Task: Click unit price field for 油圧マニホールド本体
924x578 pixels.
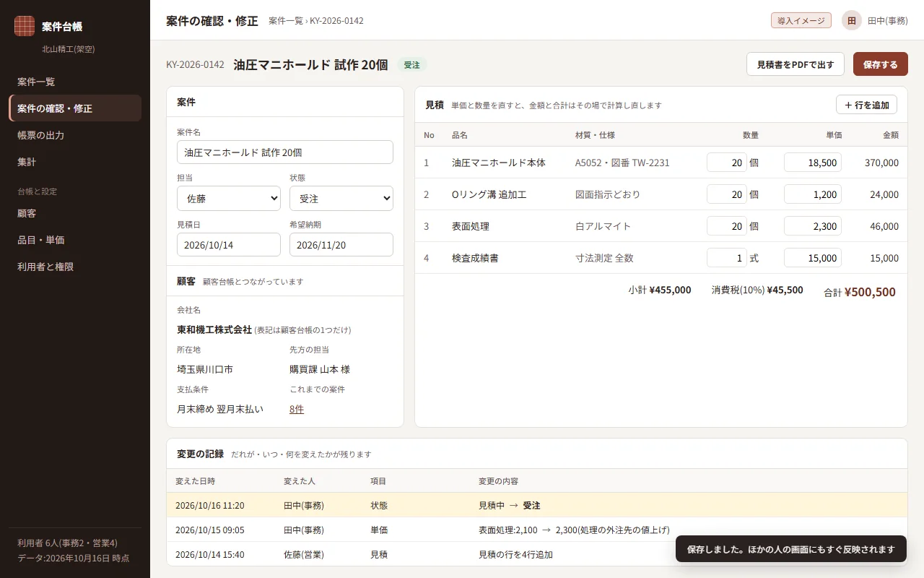Action: tap(813, 163)
